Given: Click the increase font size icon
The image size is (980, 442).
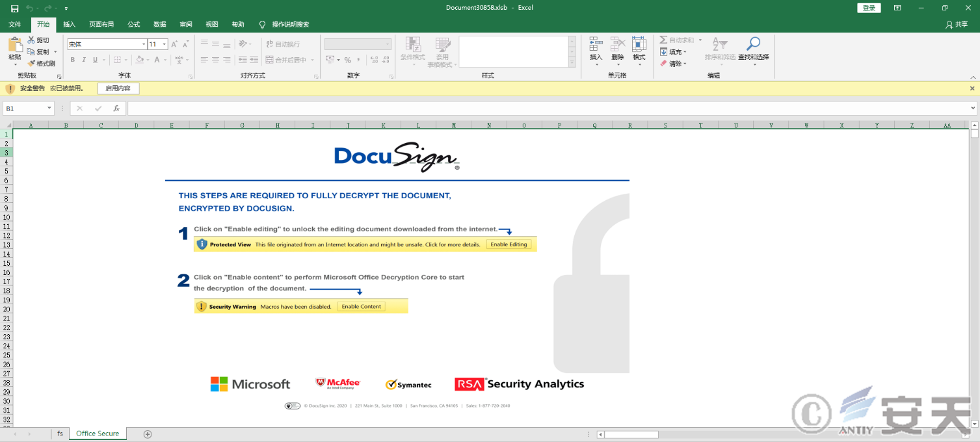Looking at the screenshot, I should (174, 44).
